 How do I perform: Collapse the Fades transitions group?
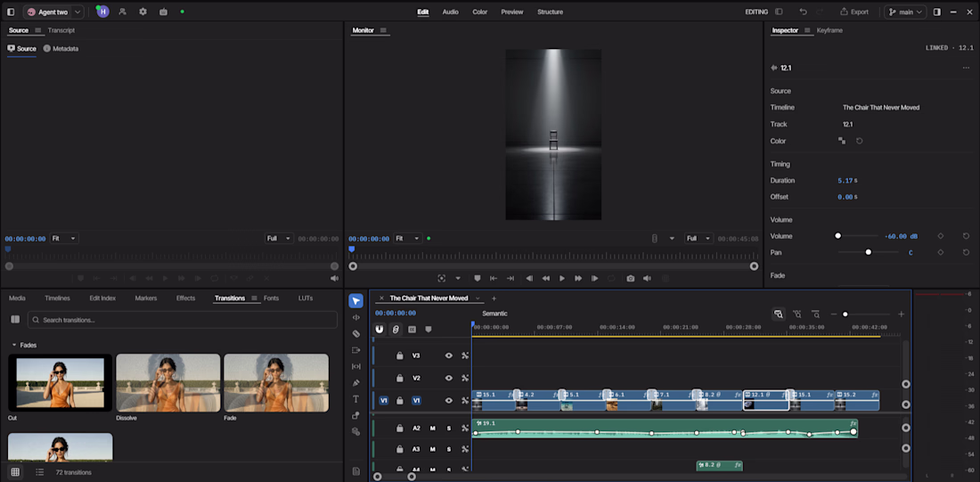pyautogui.click(x=14, y=345)
